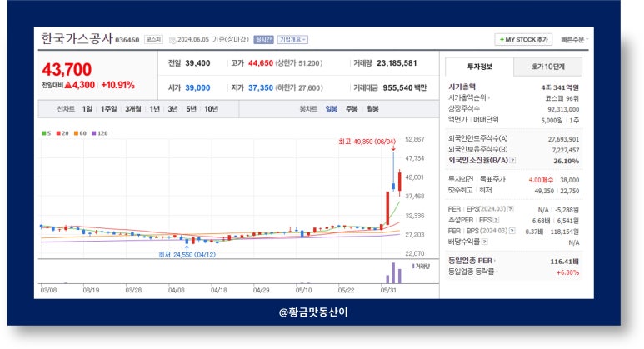644x349 pixels.
Task: Select the 10년 line chart period
Action: [x=211, y=109]
